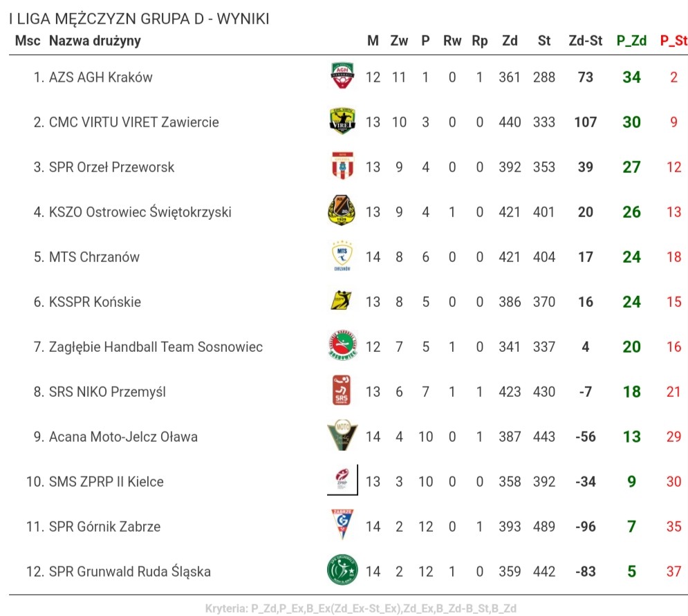688x616 pixels.
Task: Sort by the green P_Zd column header
Action: click(631, 41)
